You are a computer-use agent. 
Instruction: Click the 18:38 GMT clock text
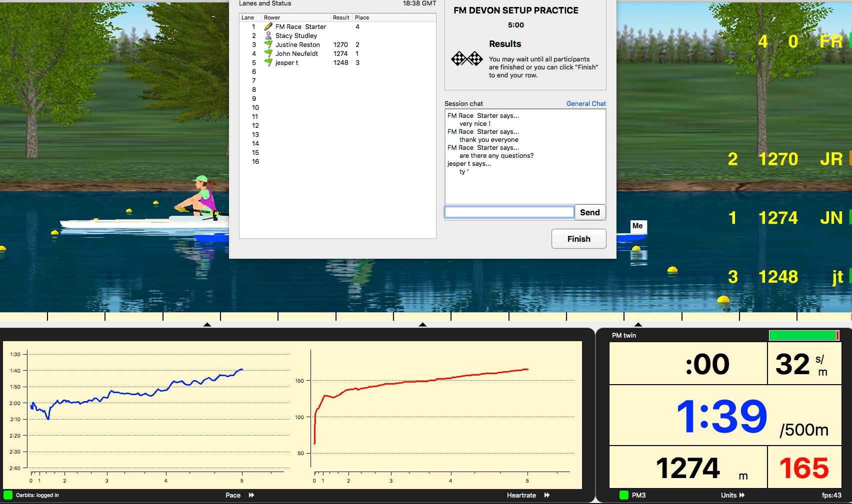[419, 3]
